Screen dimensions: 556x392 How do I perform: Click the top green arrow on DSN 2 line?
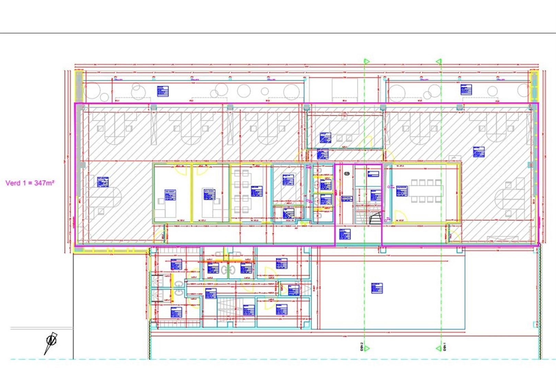pos(367,61)
